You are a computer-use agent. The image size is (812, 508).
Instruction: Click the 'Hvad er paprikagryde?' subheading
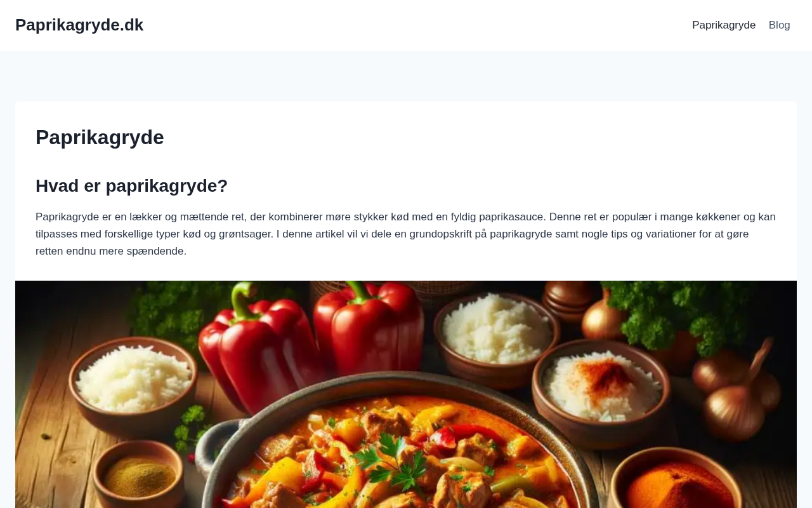131,186
